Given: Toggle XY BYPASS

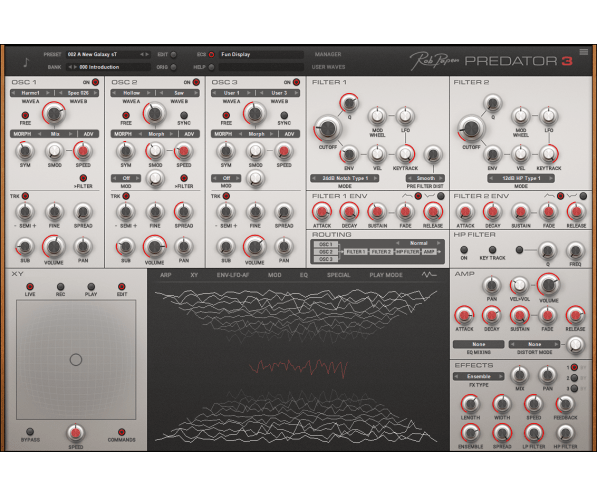Looking at the screenshot, I should click(30, 431).
